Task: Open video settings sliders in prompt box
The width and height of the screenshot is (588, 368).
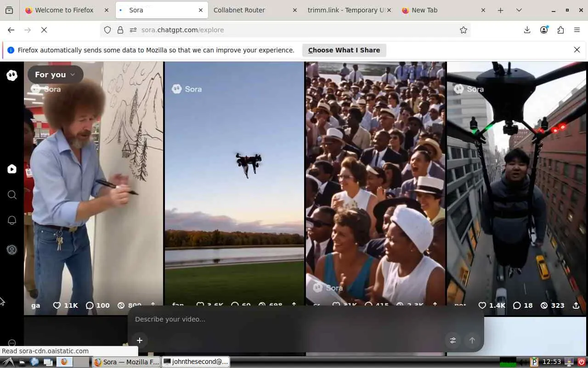Action: (x=453, y=340)
